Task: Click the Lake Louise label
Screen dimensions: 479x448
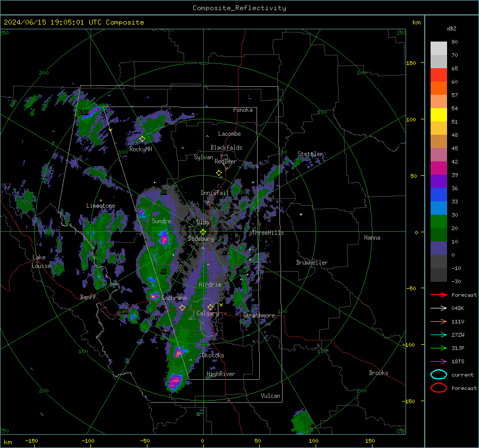Action: [41, 262]
